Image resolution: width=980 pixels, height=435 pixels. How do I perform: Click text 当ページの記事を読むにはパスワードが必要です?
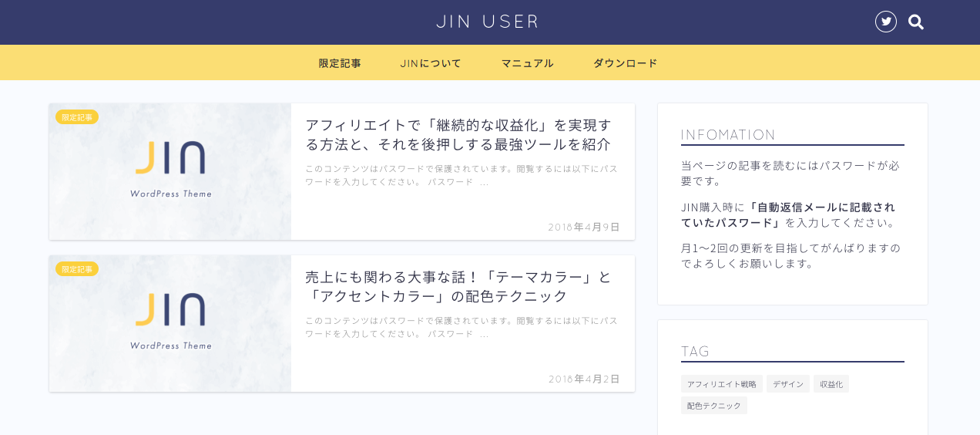790,174
